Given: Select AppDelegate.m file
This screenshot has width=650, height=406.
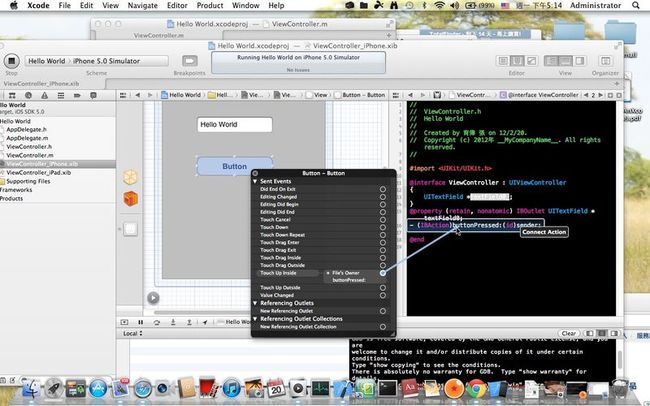Looking at the screenshot, I should click(27, 138).
